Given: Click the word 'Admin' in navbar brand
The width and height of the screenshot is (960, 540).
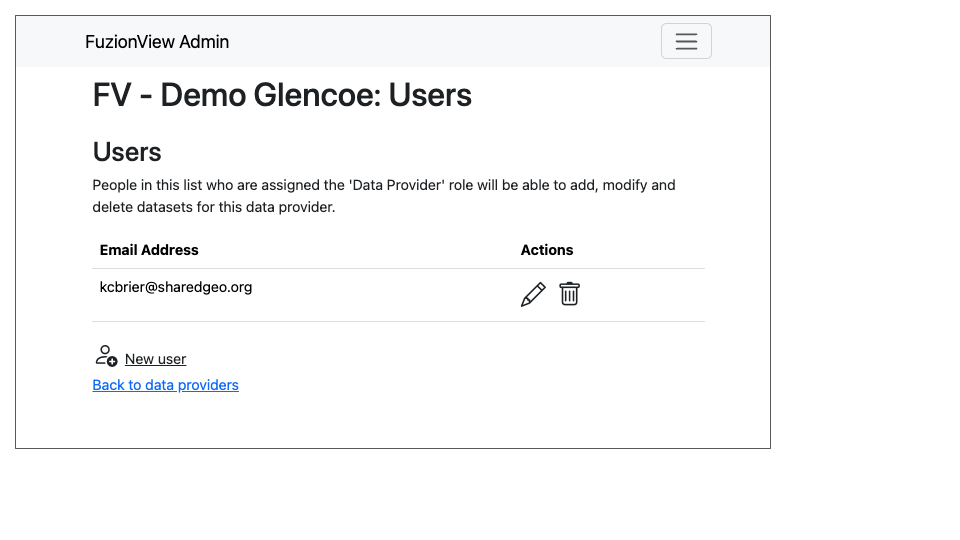Looking at the screenshot, I should pyautogui.click(x=204, y=42).
